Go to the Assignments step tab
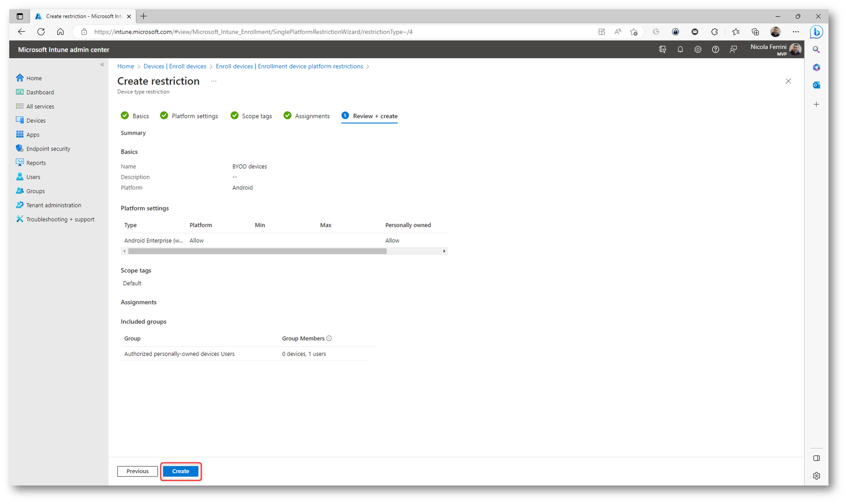The height and width of the screenshot is (504, 847). (x=312, y=116)
